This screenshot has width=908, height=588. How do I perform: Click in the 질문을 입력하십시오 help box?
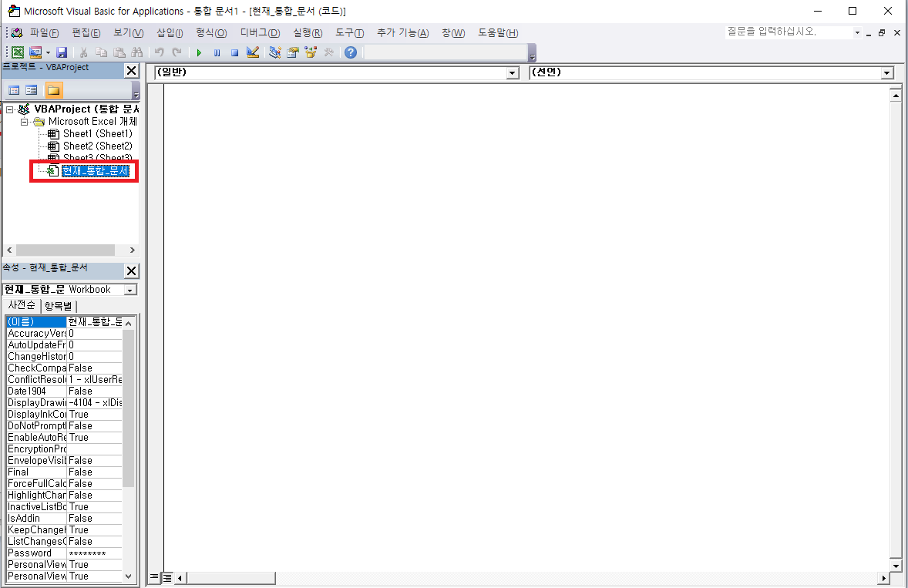789,32
